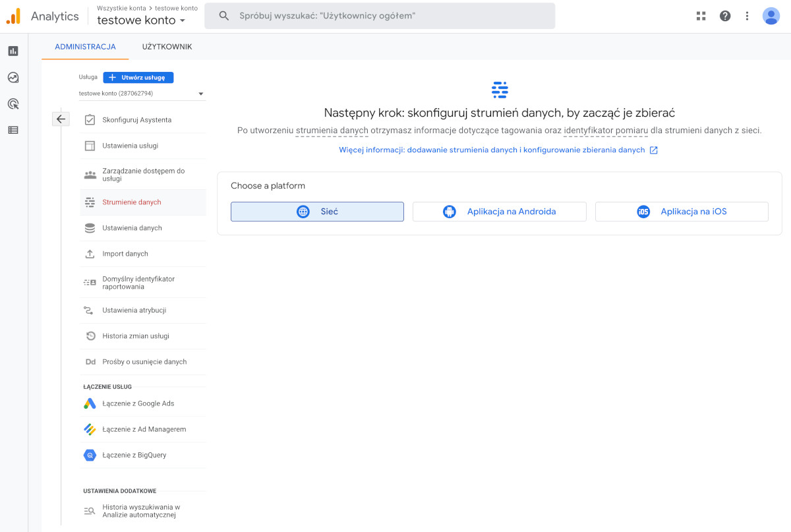Open the Advertising icon in left rail
791x532 pixels.
13,103
